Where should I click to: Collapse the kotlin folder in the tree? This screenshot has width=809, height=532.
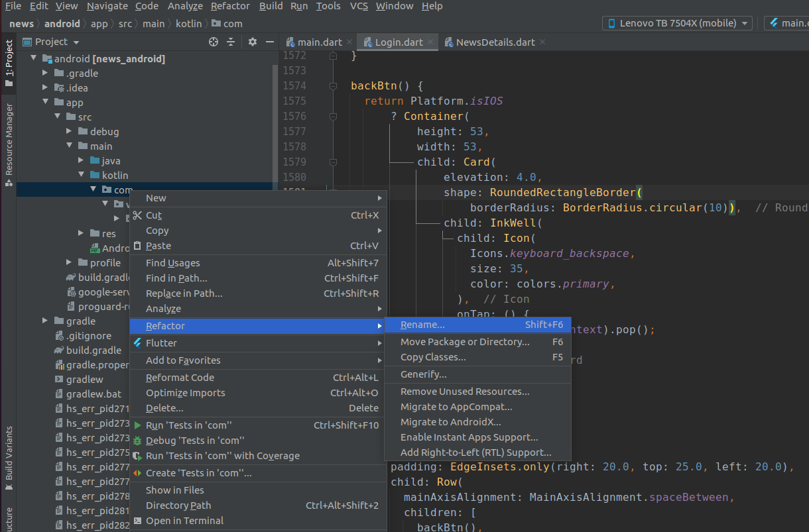point(81,176)
